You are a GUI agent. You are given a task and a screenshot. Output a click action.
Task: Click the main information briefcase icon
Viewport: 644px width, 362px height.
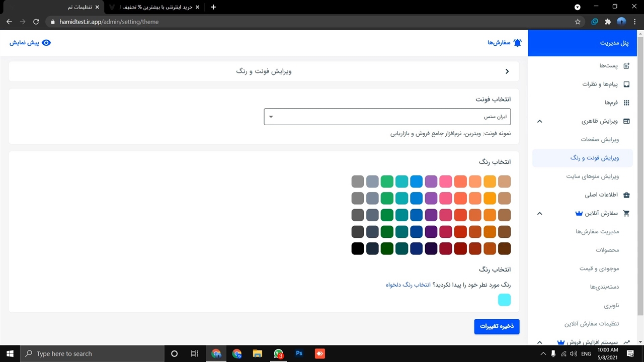[626, 195]
